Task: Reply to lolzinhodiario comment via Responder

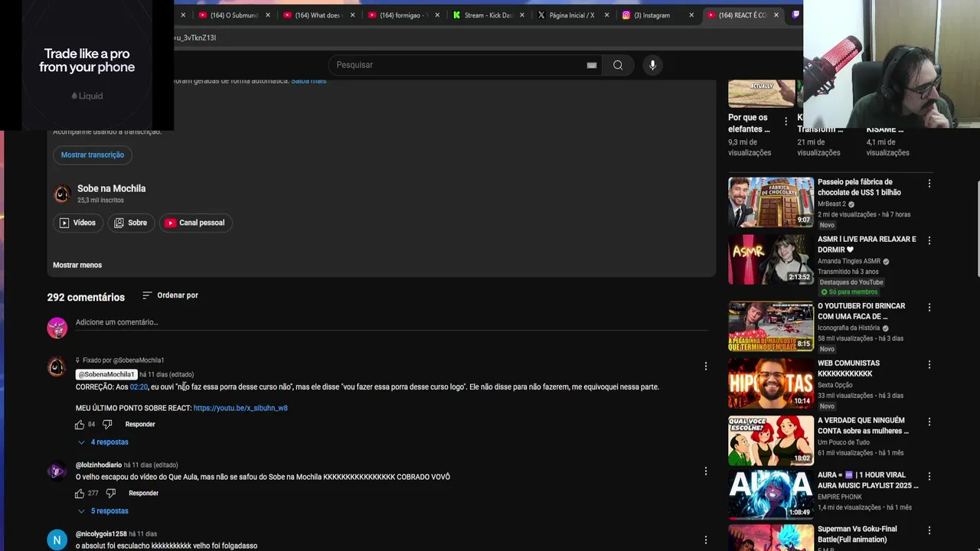Action: 143,493
